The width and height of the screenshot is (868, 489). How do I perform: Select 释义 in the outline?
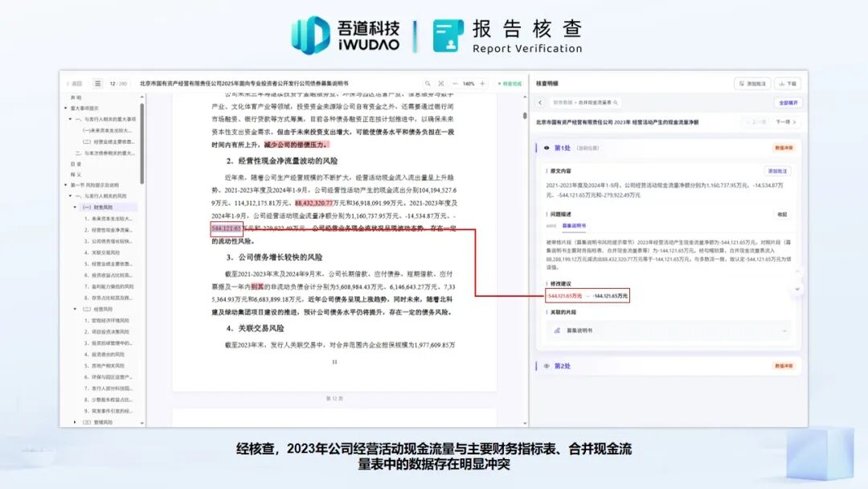pos(76,175)
